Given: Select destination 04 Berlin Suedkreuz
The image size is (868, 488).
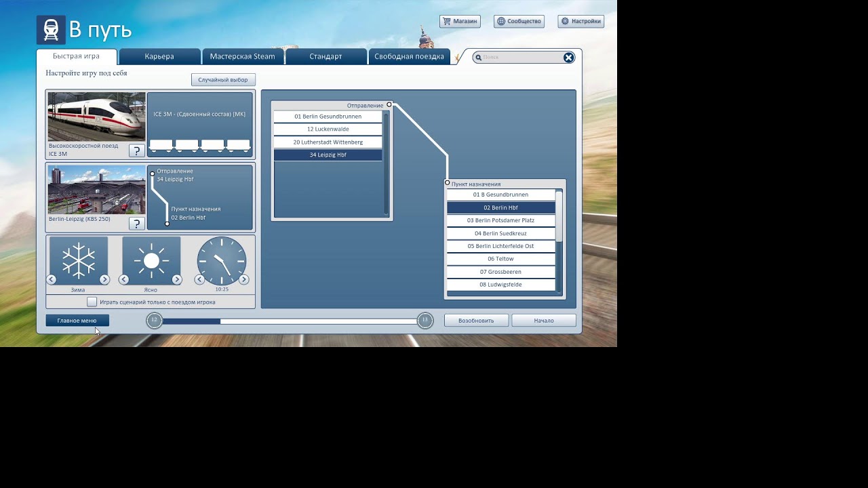Looking at the screenshot, I should pyautogui.click(x=501, y=233).
